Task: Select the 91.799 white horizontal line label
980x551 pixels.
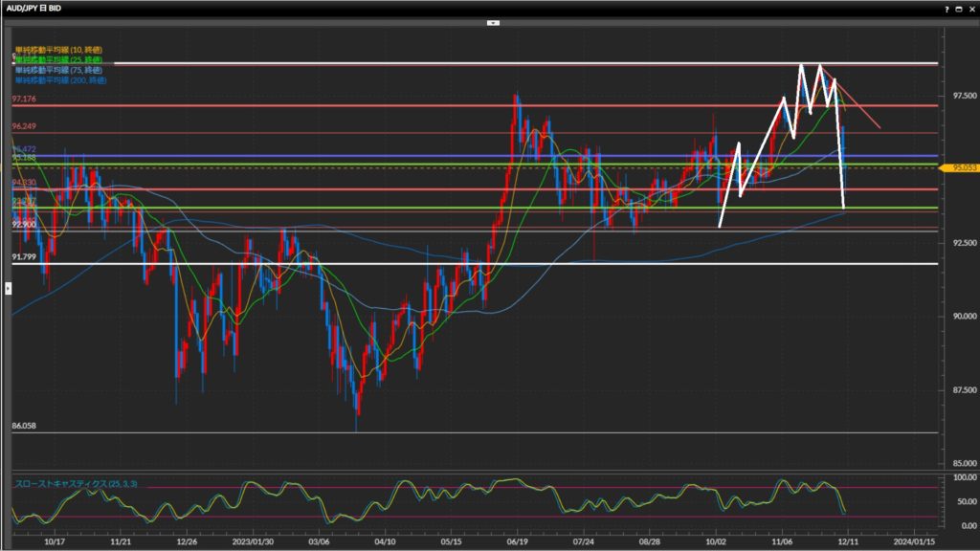Action: pos(24,257)
